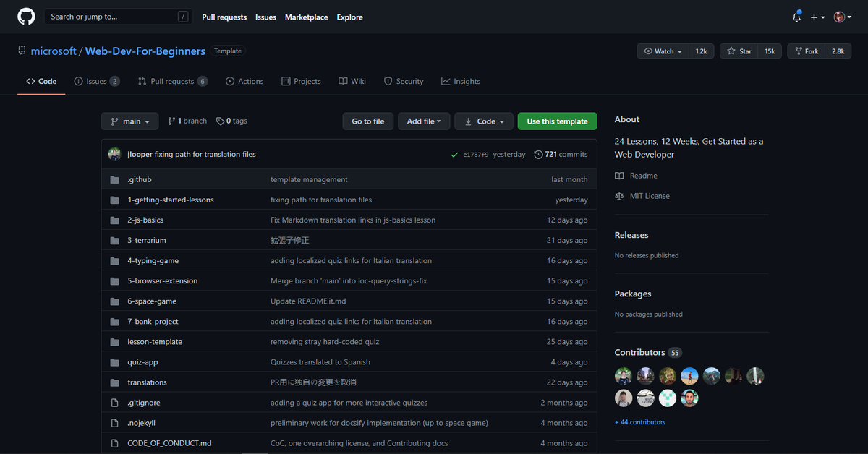View the 0 tags link
This screenshot has width=868, height=454.
click(x=231, y=121)
